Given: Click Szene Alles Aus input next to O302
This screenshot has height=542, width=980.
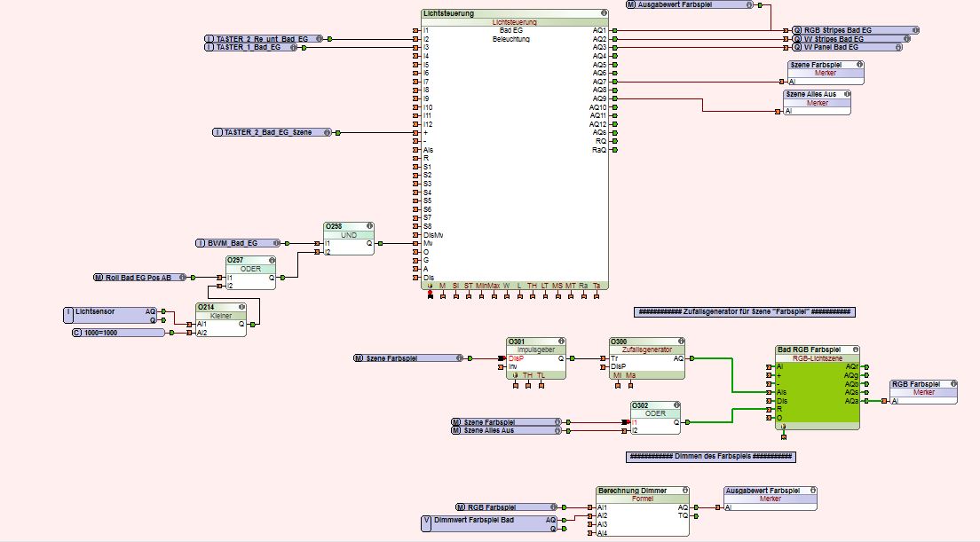Looking at the screenshot, I should point(507,430).
